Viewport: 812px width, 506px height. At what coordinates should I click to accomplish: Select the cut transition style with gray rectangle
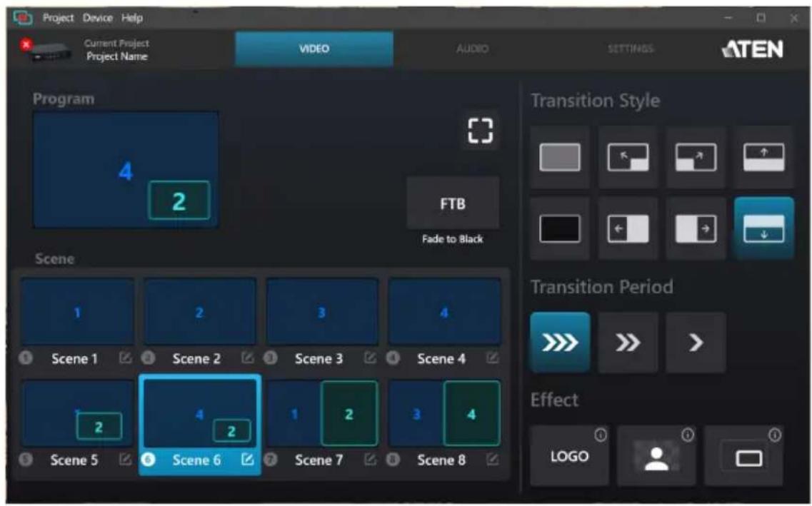560,157
